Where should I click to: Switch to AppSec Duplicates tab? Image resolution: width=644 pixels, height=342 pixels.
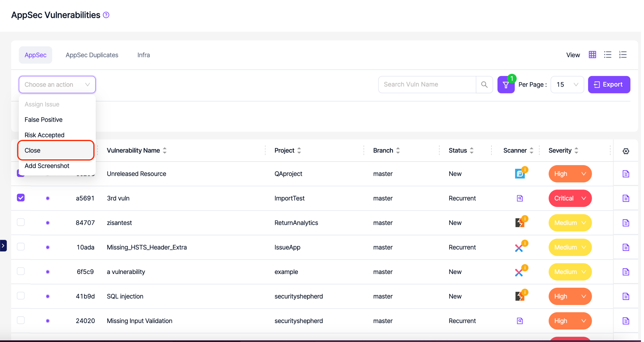point(92,55)
